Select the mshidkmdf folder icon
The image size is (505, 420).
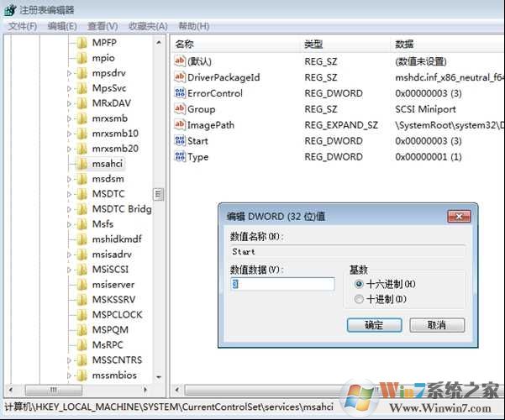82,239
